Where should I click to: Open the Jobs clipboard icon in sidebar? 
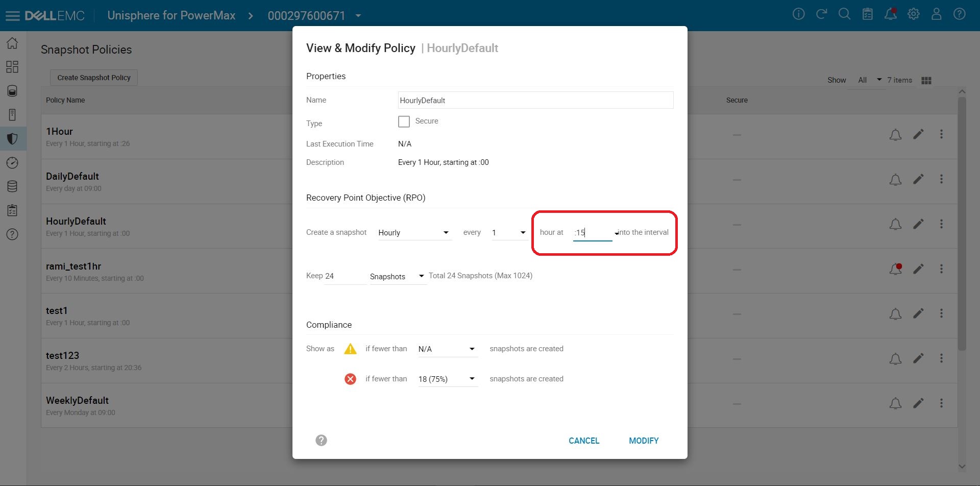12,210
